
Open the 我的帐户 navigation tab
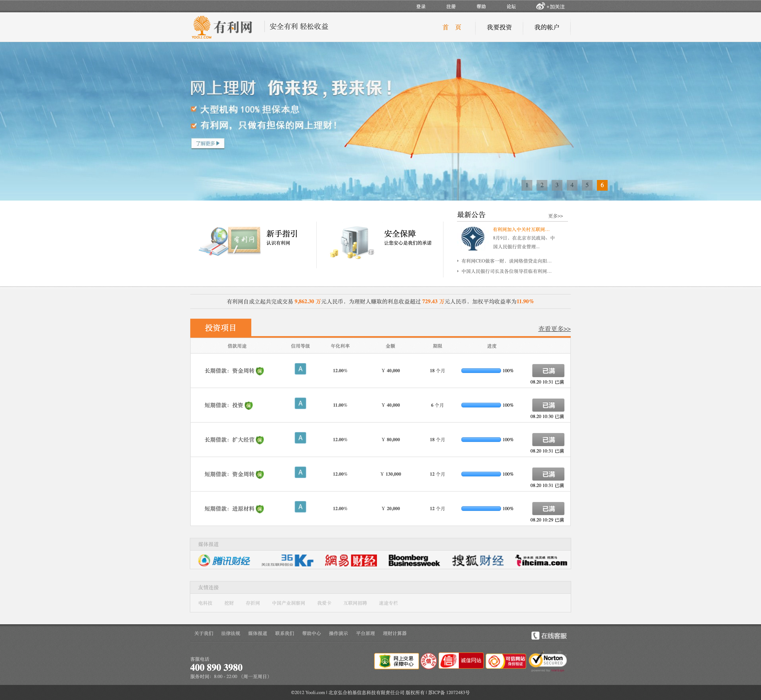coord(546,27)
